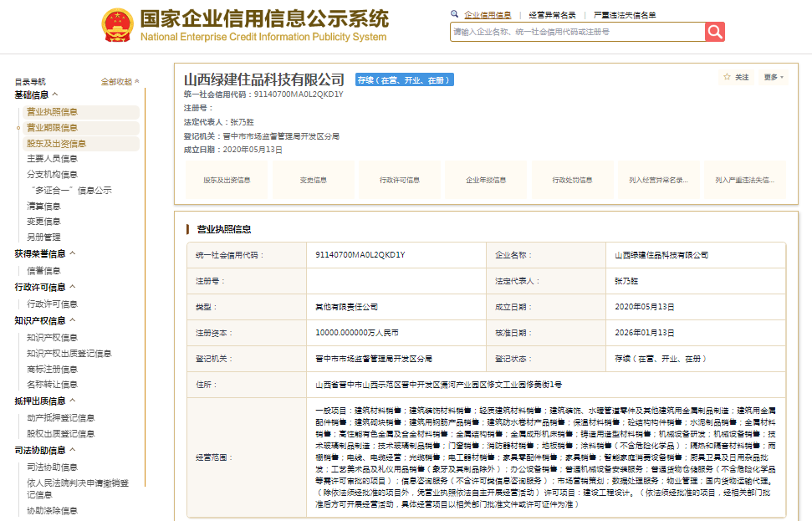The image size is (812, 521).
Task: Collapse all sections with 全部收起
Action: point(120,81)
